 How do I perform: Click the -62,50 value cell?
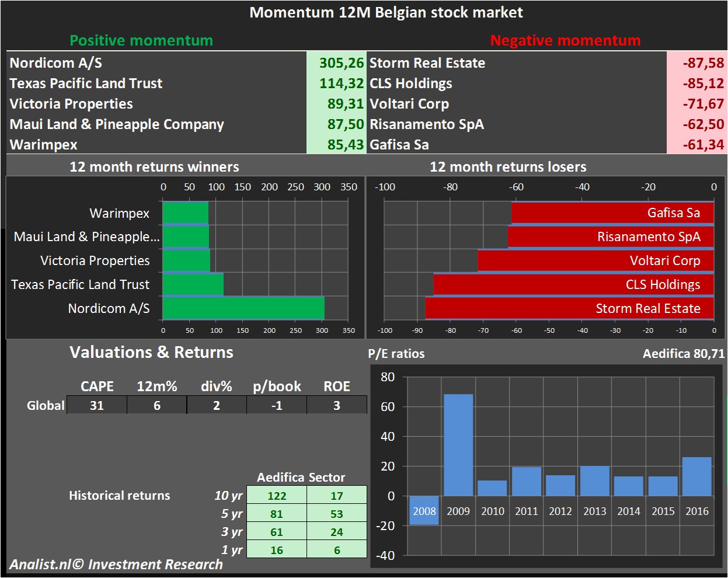696,124
